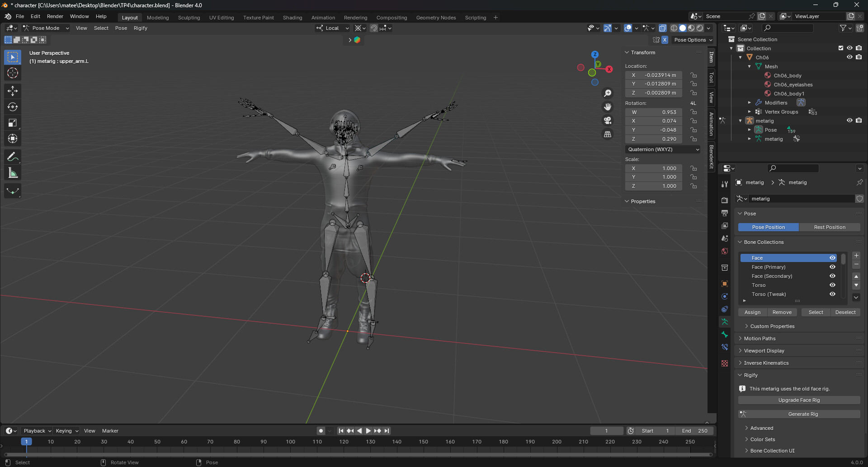Adjust the Location X value slider
Viewport: 868px width, 467px height.
654,75
